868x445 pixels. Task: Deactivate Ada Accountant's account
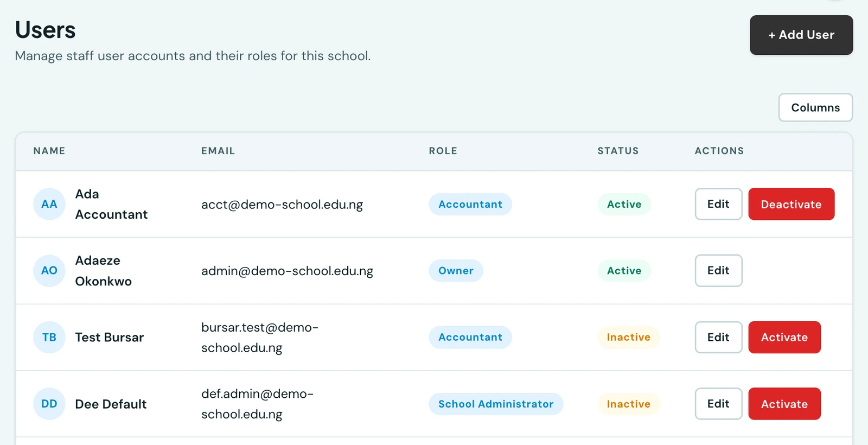click(x=791, y=204)
